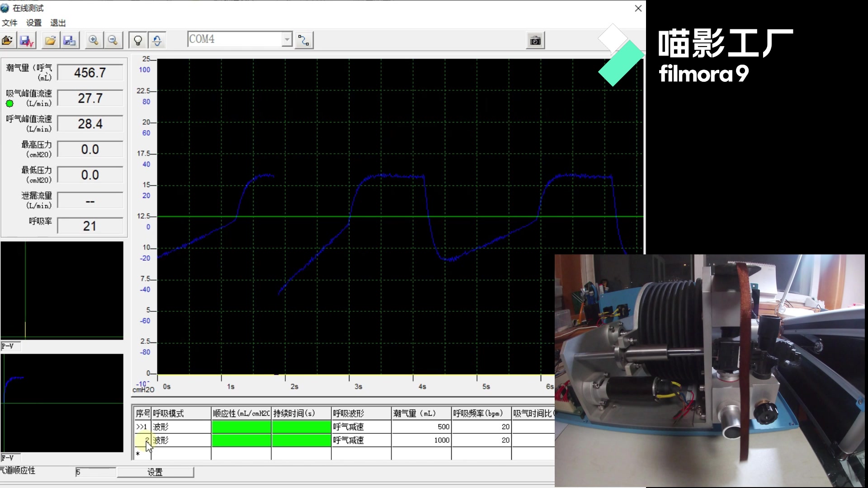The image size is (868, 488).
Task: Click the save table disk icon
Action: (70, 41)
